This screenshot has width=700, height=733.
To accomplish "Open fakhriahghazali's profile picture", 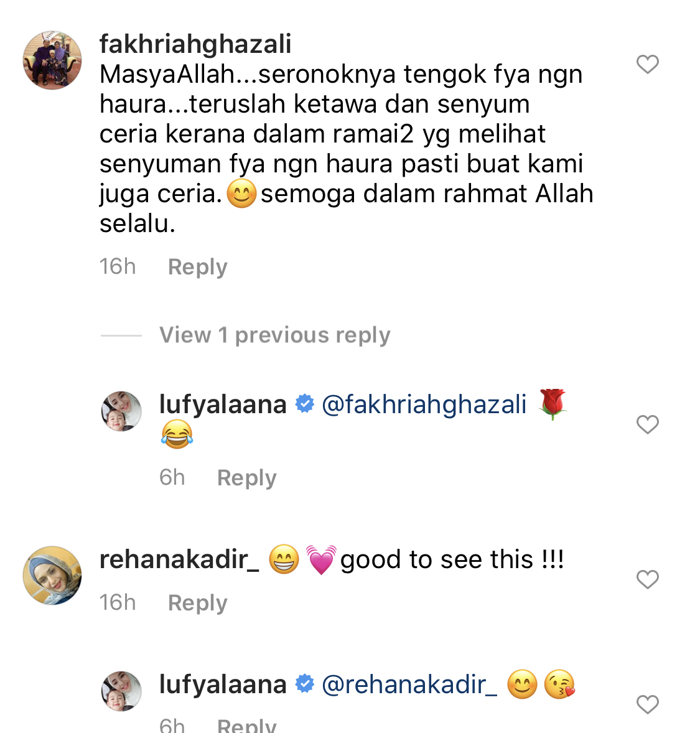I will click(52, 60).
